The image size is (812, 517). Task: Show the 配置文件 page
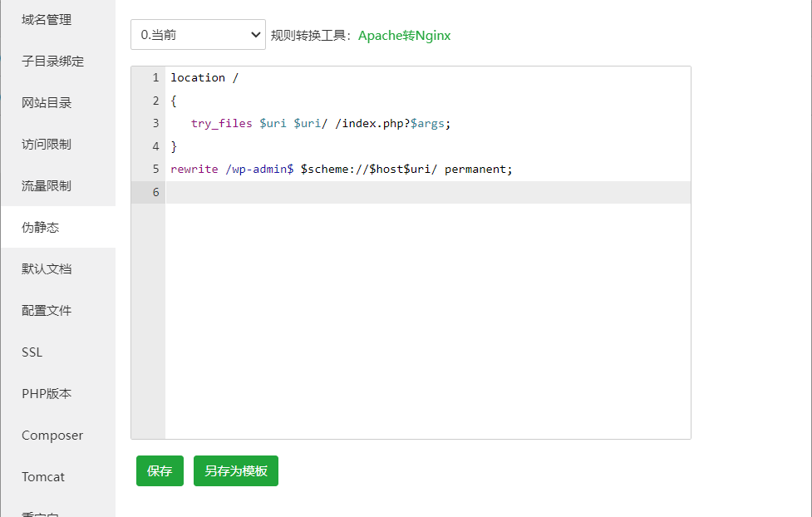point(47,311)
